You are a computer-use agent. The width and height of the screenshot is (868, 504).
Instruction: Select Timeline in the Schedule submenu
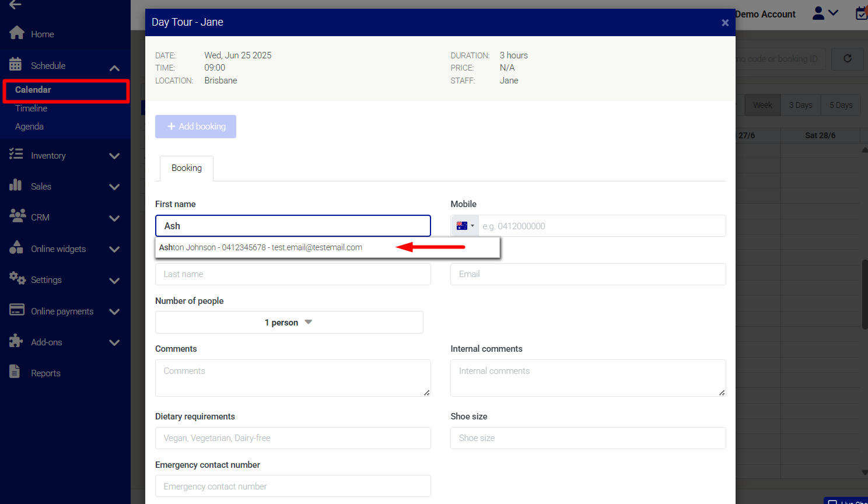(x=32, y=108)
